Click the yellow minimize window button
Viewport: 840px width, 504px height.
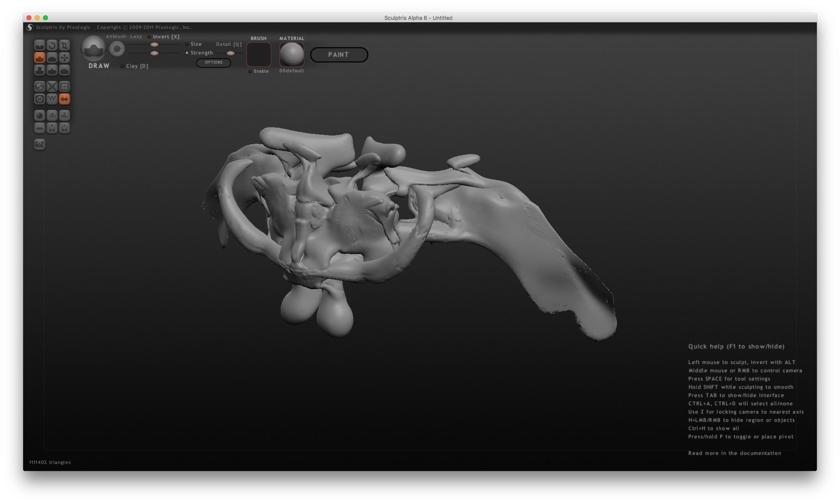(37, 18)
